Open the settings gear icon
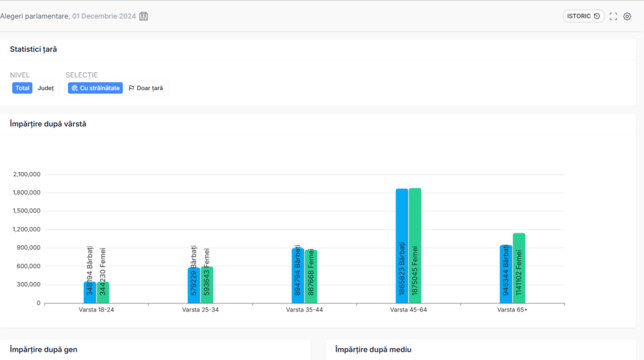Screen dimensions: 644x360 (x=627, y=16)
